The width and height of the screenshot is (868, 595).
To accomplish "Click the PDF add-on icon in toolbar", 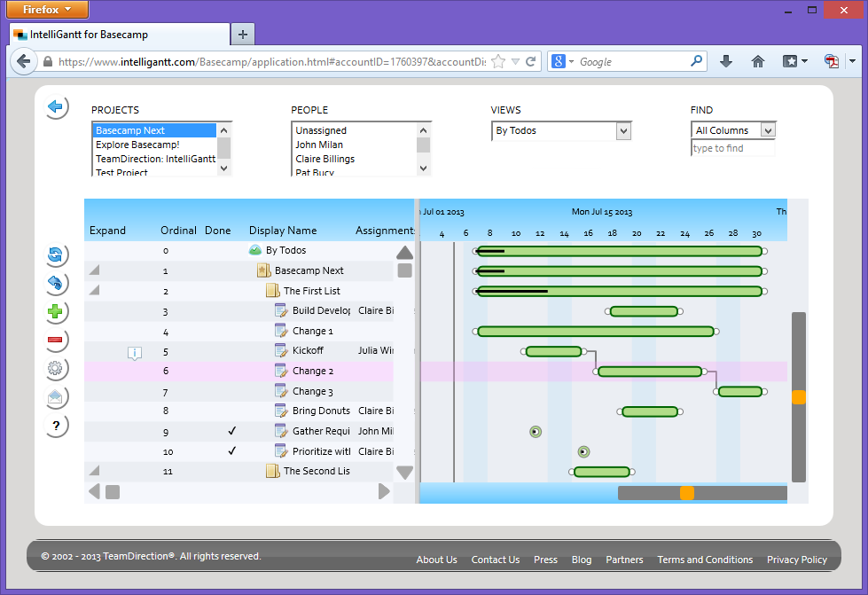I will tap(832, 61).
